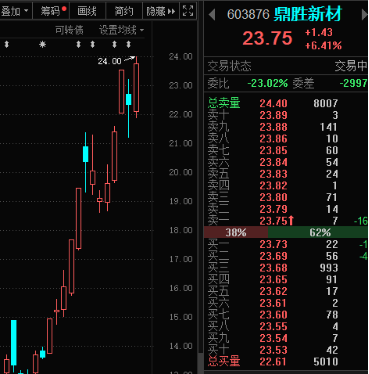Click the last up-down arrow marker

coord(129,44)
